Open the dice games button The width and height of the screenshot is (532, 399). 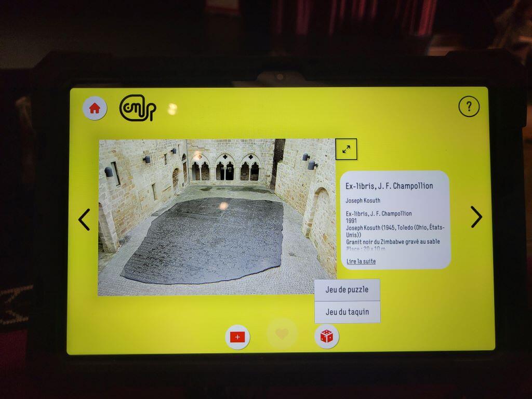pyautogui.click(x=327, y=337)
